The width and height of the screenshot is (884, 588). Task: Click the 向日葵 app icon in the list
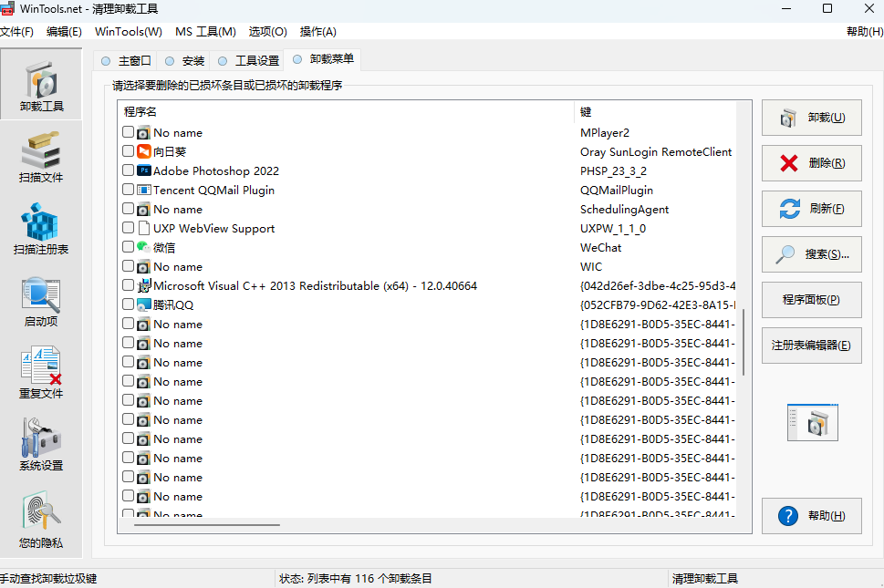144,151
